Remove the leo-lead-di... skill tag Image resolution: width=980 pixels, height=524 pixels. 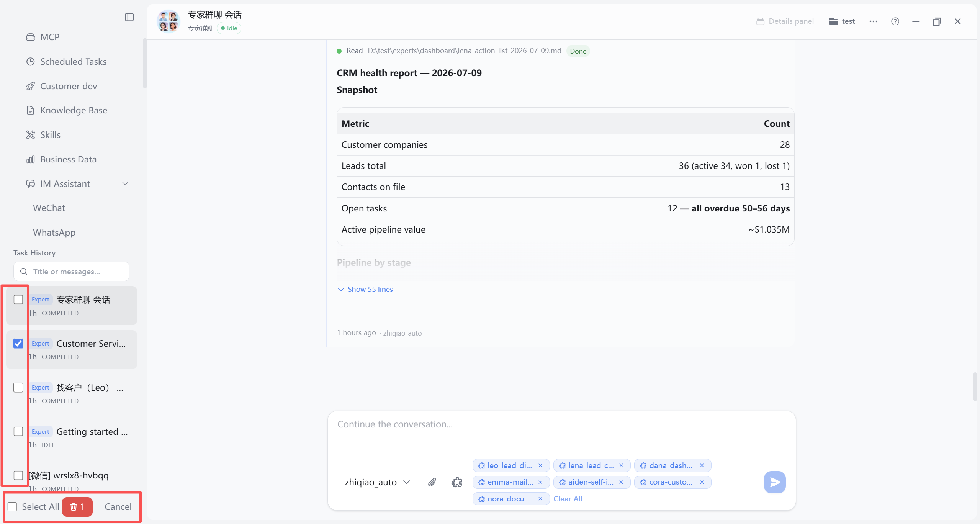point(540,465)
